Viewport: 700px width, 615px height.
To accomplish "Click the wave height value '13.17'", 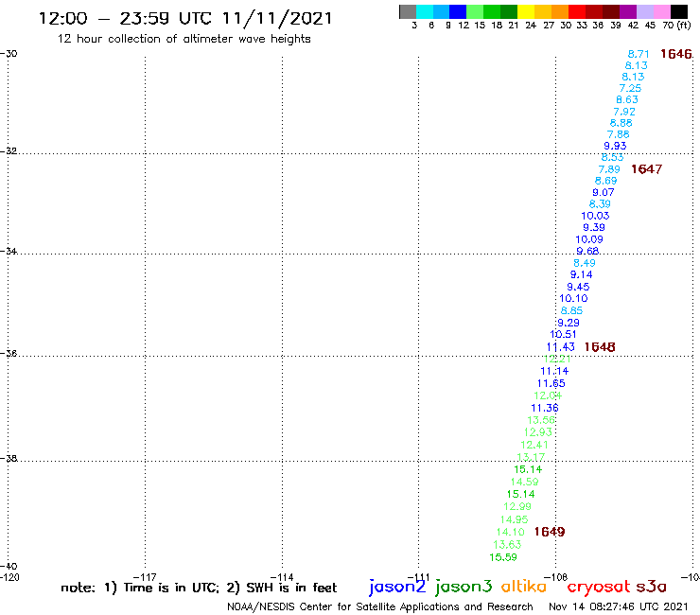I will coord(531,457).
